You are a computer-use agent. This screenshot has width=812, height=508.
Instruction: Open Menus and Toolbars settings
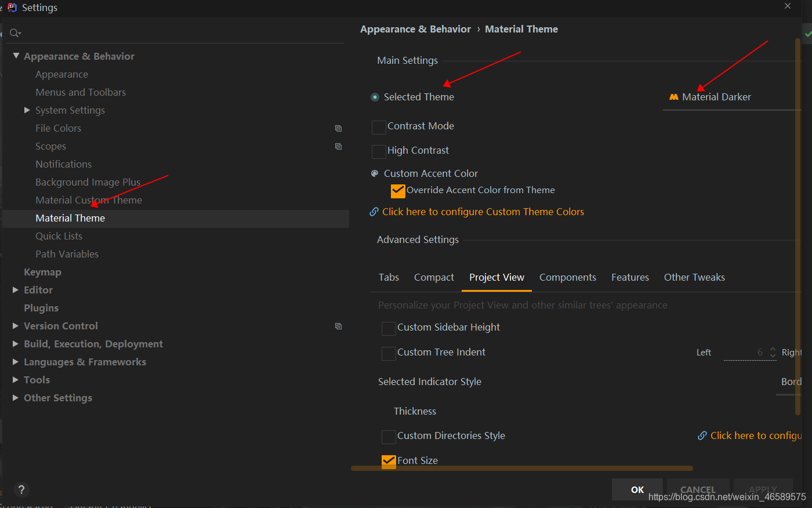pyautogui.click(x=81, y=92)
